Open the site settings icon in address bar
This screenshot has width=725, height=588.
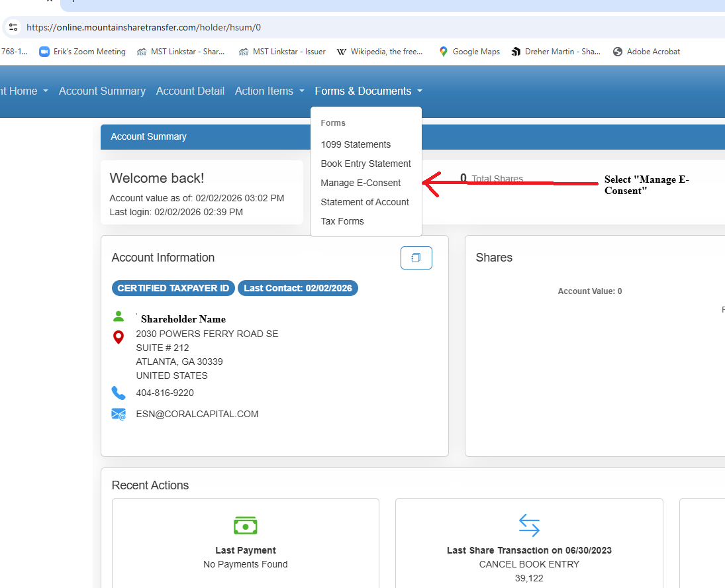click(x=13, y=27)
